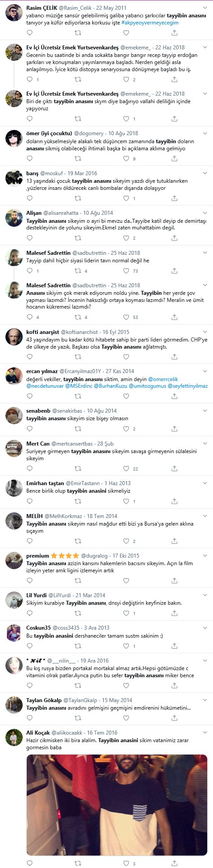
Task: Open the caret menu on Lil Yurdi's tweet
Action: tap(205, 595)
